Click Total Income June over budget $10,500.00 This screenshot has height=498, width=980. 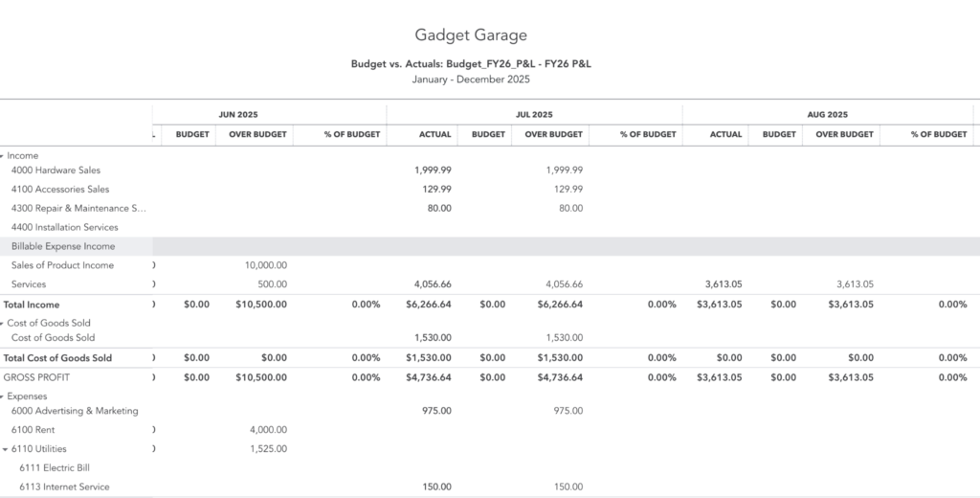click(x=261, y=305)
